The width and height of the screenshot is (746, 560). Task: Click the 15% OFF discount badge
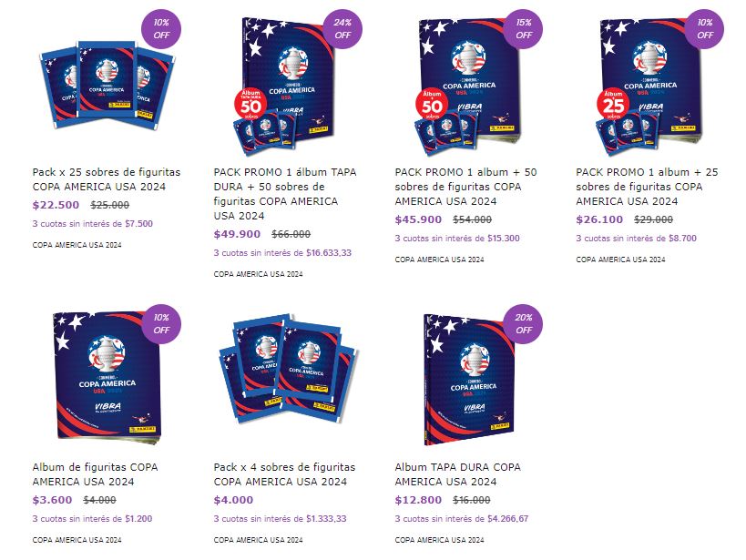tap(524, 29)
